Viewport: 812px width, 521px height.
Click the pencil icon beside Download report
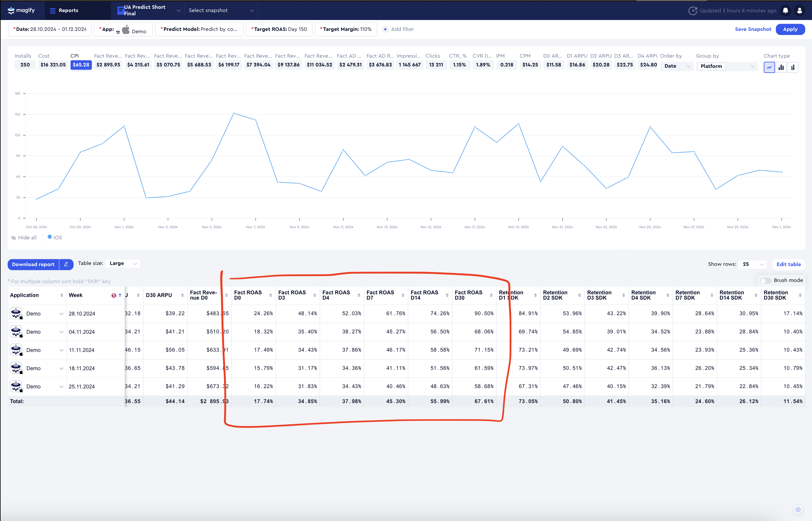pos(66,264)
